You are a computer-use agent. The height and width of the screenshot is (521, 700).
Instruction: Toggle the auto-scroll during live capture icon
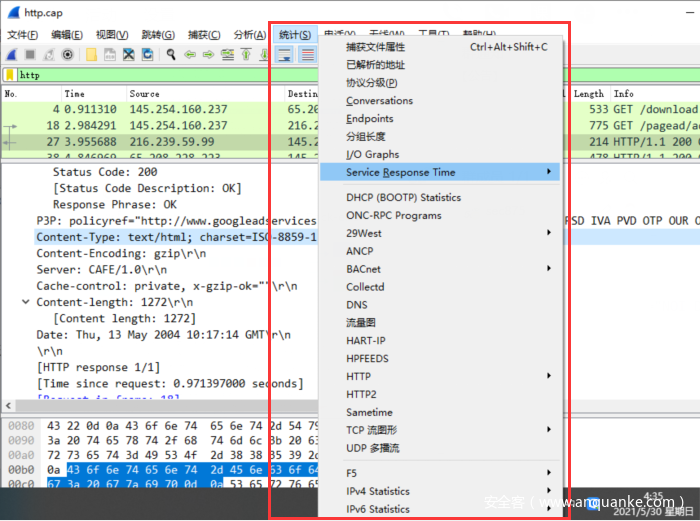(286, 55)
